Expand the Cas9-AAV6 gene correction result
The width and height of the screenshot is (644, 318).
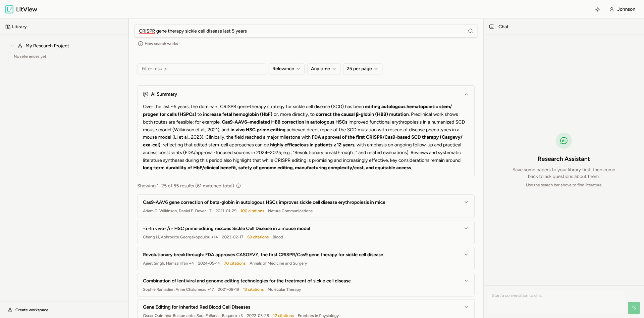pos(466,202)
